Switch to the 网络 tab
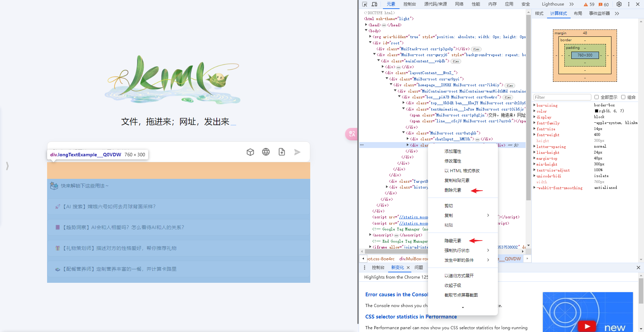The width and height of the screenshot is (644, 332). click(459, 4)
